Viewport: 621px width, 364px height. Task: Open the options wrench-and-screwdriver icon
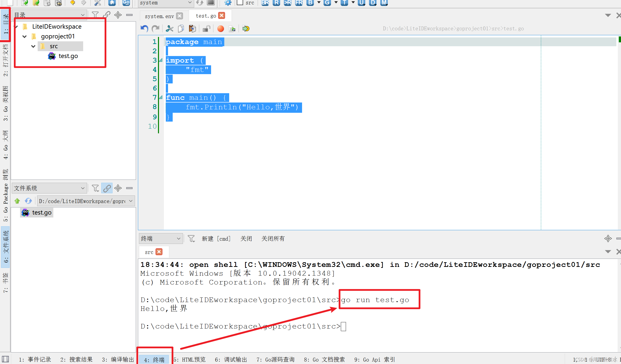98,3
